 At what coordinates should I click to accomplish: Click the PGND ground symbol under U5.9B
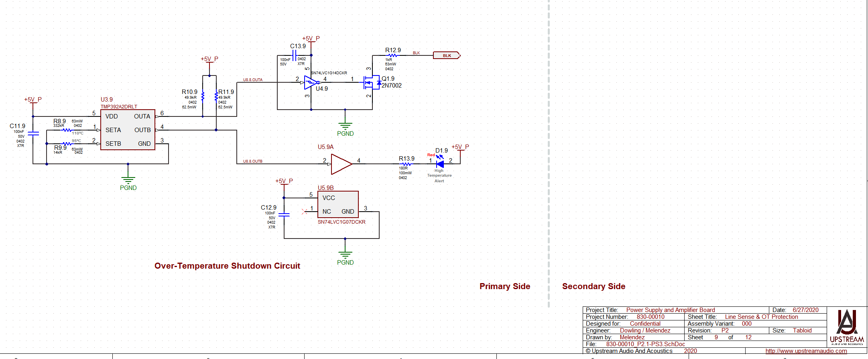tap(345, 258)
